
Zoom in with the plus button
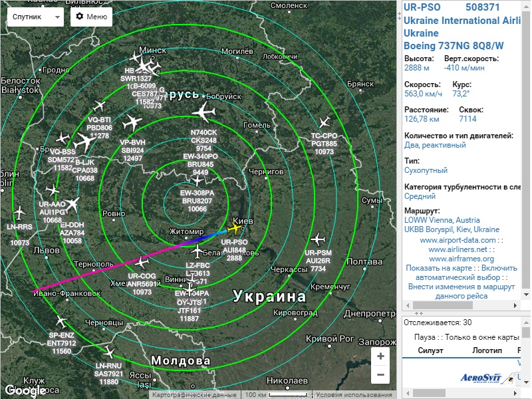click(x=380, y=356)
